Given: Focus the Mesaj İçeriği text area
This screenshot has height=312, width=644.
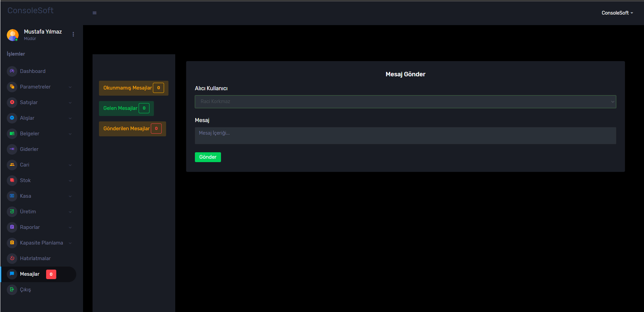Looking at the screenshot, I should 405,136.
